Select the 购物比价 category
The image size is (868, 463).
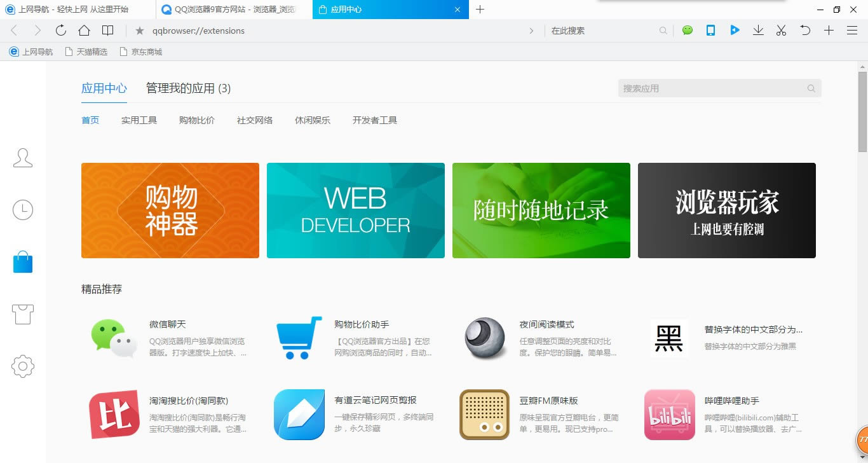point(197,120)
